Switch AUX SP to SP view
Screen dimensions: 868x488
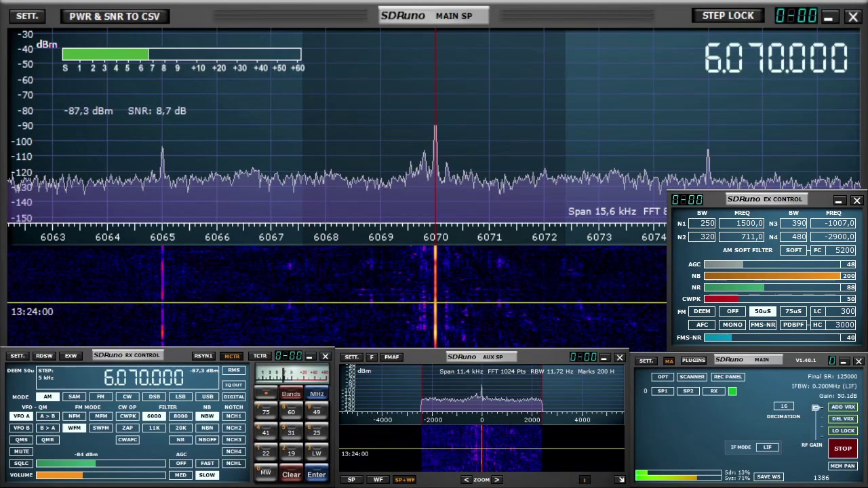[x=351, y=480]
